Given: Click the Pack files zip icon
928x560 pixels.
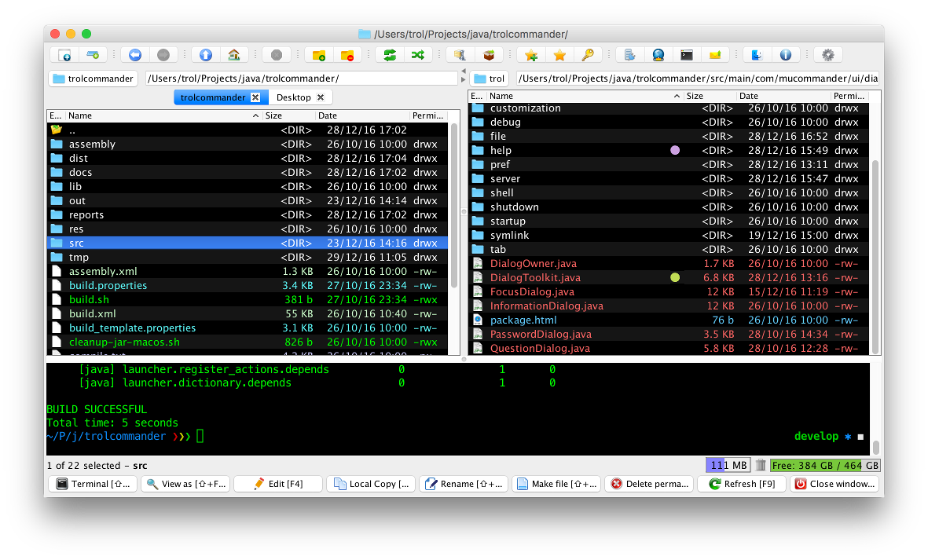Looking at the screenshot, I should (x=460, y=55).
